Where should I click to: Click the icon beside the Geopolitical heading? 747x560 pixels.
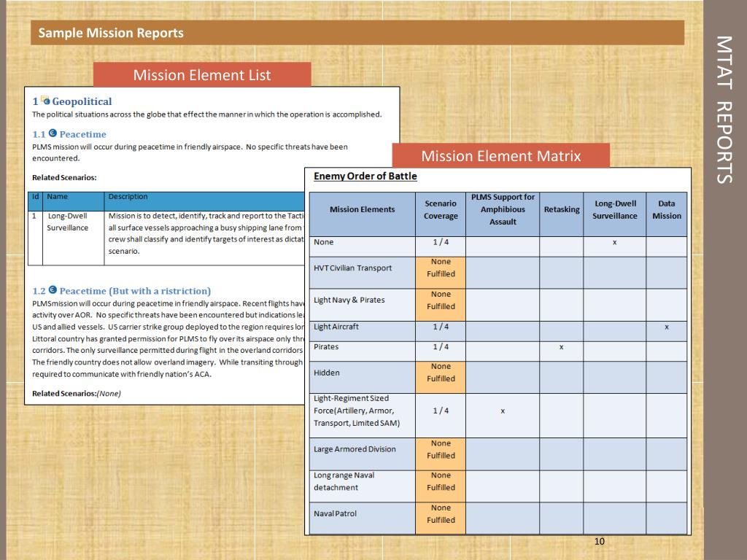(x=45, y=101)
